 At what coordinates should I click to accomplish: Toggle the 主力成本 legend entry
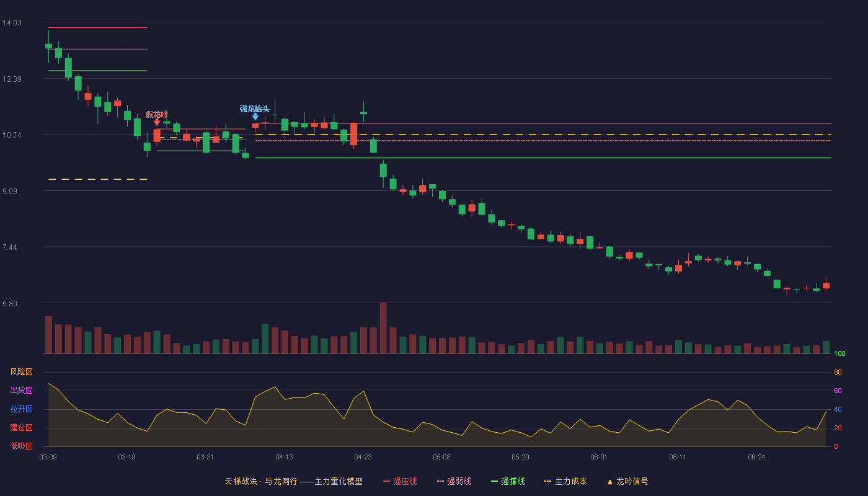click(565, 481)
